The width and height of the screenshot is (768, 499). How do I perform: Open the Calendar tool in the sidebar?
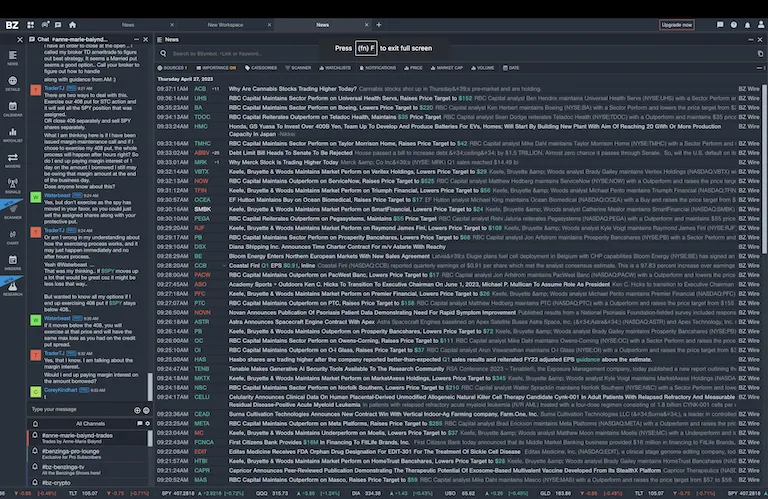pos(13,111)
